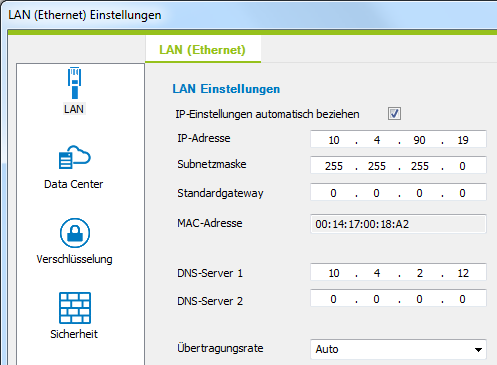Click the Verschlüsselung sidebar label
The image size is (497, 365).
pyautogui.click(x=74, y=259)
